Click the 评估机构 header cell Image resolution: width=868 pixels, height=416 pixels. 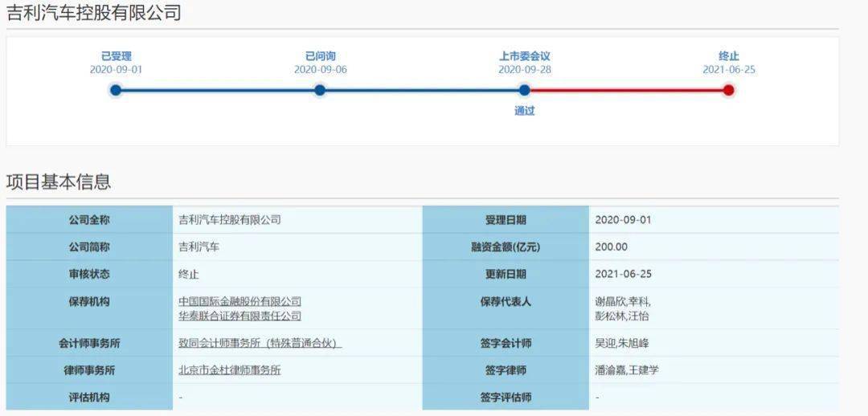point(89,398)
